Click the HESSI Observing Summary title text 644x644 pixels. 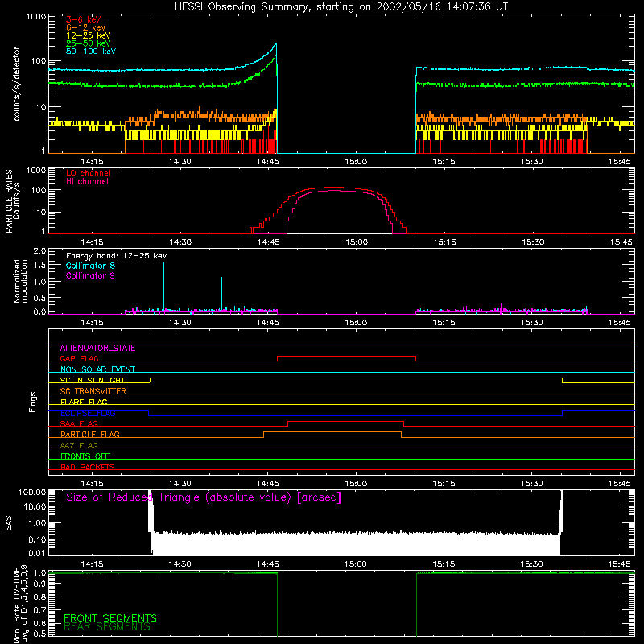point(341,7)
